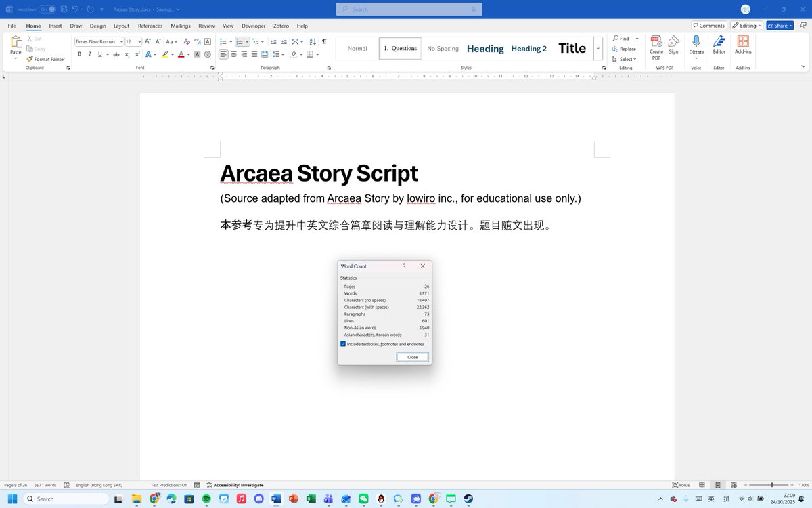Toggle Focus mode in status bar

(x=681, y=485)
